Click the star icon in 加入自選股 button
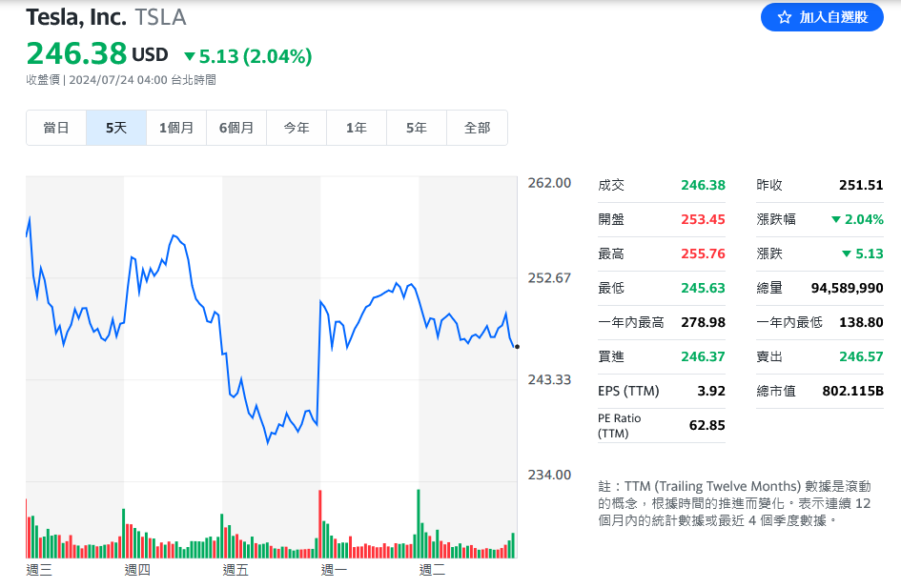This screenshot has width=901, height=588. (785, 17)
